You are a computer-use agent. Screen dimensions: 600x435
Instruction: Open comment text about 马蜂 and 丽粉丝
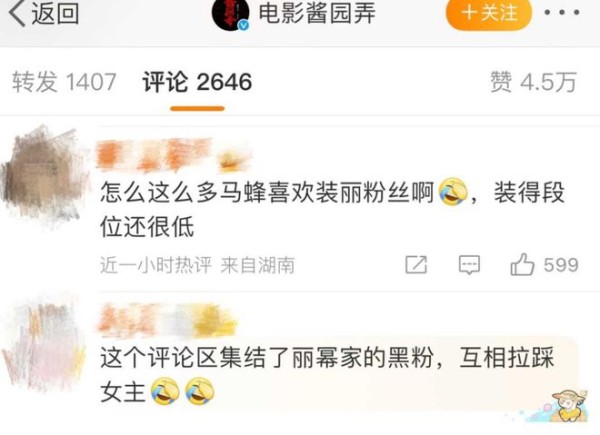(332, 210)
